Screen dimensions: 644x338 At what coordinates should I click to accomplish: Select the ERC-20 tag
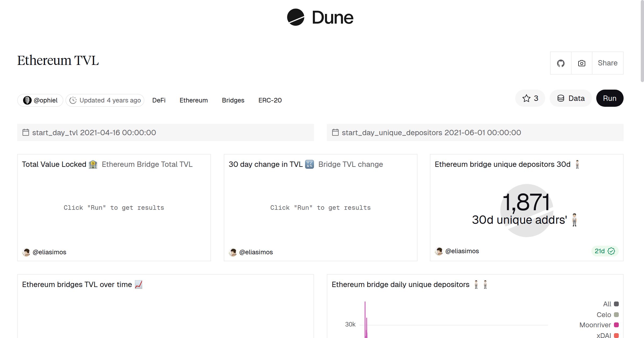[x=270, y=100]
